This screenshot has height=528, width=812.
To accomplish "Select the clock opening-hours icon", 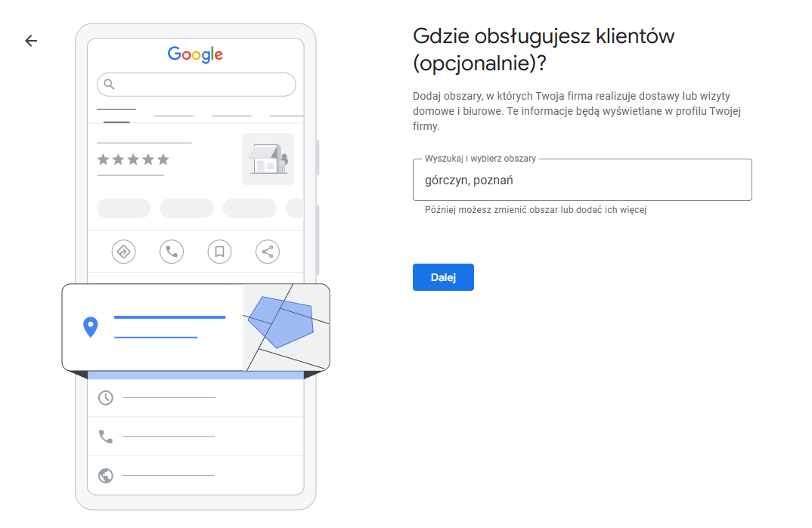I will pos(106,397).
